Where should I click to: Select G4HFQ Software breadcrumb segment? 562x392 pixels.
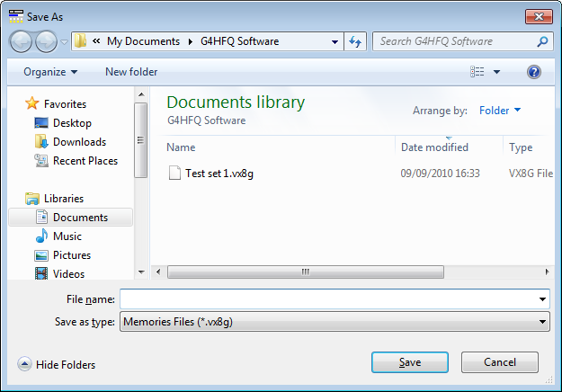(239, 41)
